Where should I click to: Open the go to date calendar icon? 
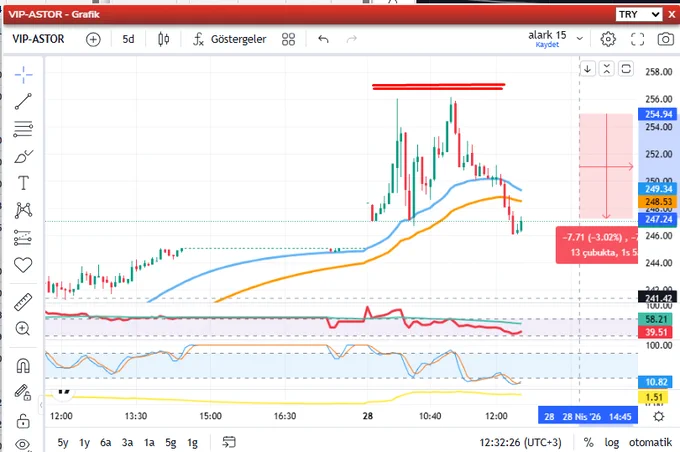click(229, 442)
